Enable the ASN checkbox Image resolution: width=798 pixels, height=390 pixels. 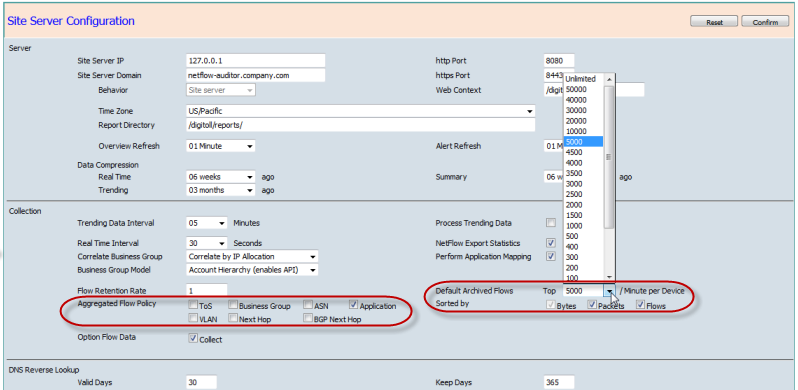coord(308,305)
